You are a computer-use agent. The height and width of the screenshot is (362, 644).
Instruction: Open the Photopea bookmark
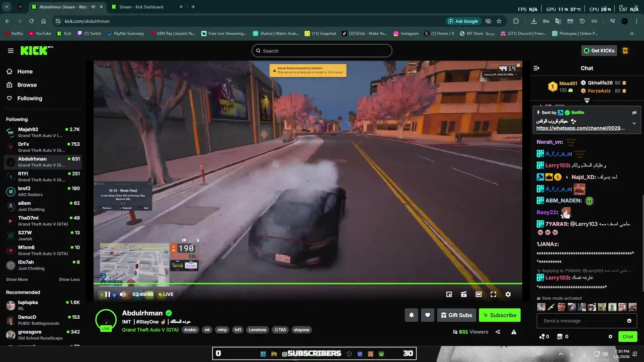575,34
